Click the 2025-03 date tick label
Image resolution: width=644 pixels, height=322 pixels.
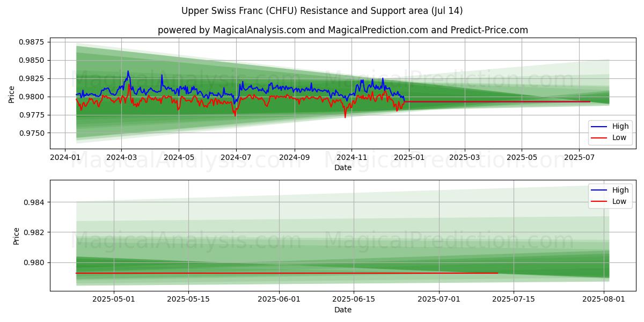465,158
